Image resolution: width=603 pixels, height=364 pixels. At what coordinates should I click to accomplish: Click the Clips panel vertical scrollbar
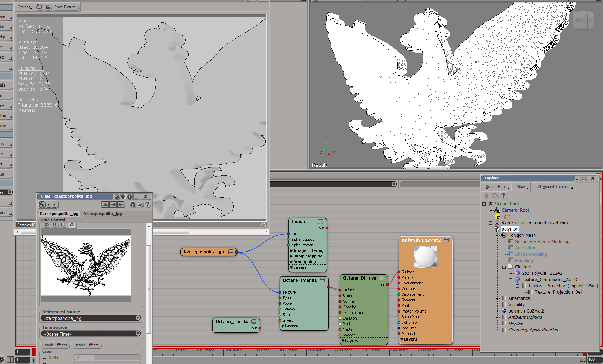coord(149,289)
